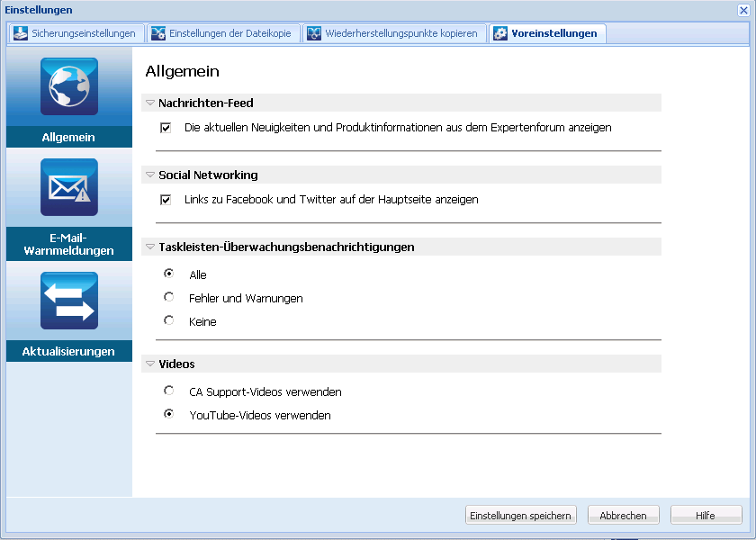The width and height of the screenshot is (756, 540).
Task: Click the Voreinstellungen gear tab icon
Action: coord(500,33)
